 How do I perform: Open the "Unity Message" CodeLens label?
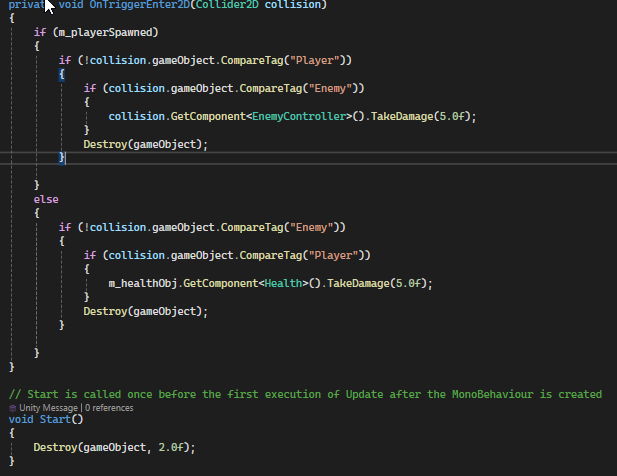(x=48, y=408)
